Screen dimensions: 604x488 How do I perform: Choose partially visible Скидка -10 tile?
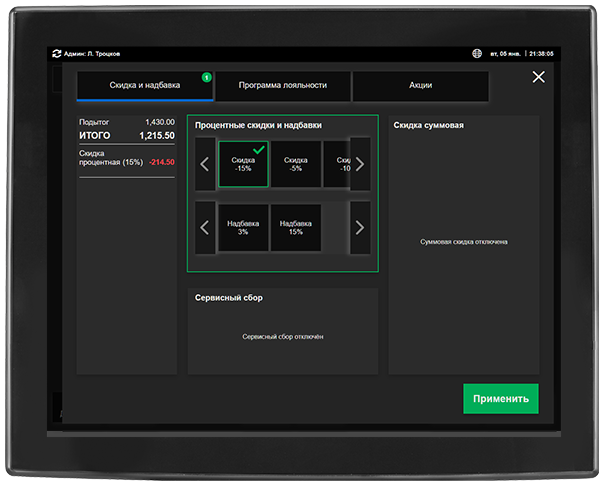pos(337,164)
